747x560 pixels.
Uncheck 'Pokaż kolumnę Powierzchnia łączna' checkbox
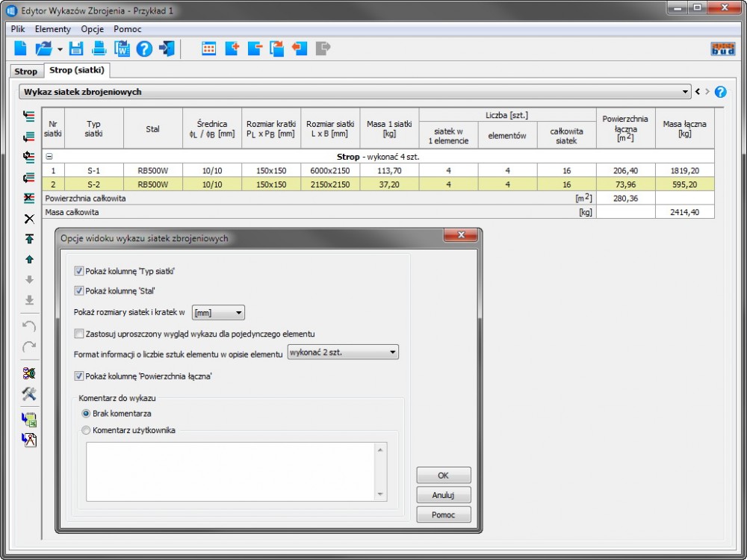pyautogui.click(x=79, y=376)
